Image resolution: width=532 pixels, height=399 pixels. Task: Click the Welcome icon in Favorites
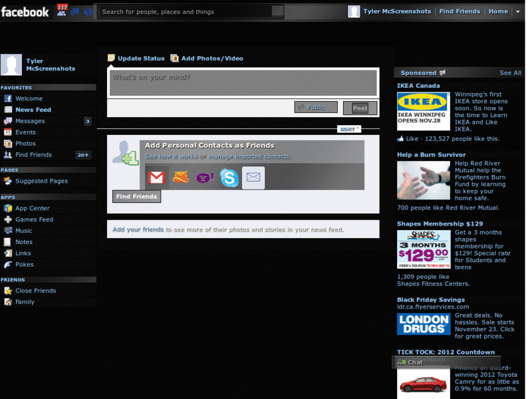tap(8, 98)
